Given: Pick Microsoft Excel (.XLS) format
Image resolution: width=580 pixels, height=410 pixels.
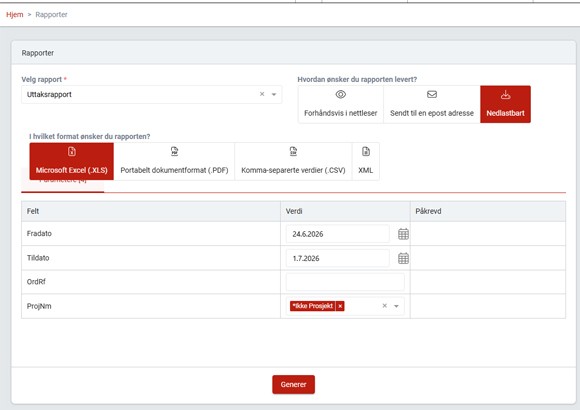Looking at the screenshot, I should pyautogui.click(x=71, y=161).
